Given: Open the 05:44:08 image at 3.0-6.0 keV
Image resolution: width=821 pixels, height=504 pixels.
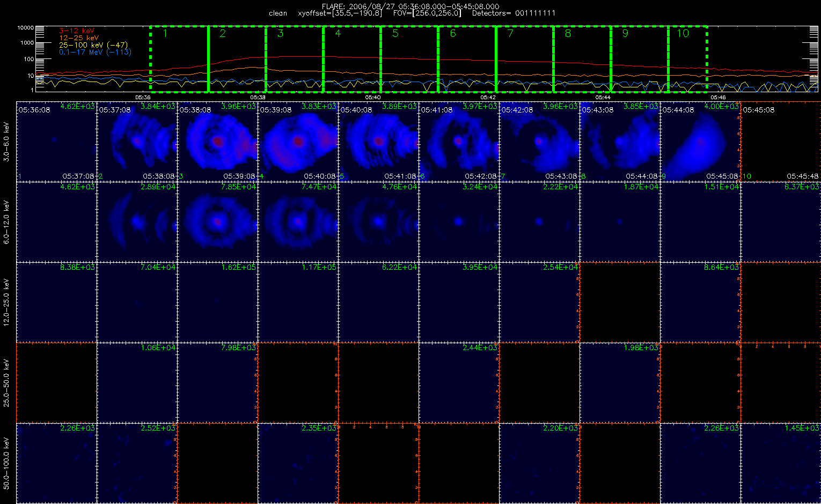Looking at the screenshot, I should (x=700, y=141).
